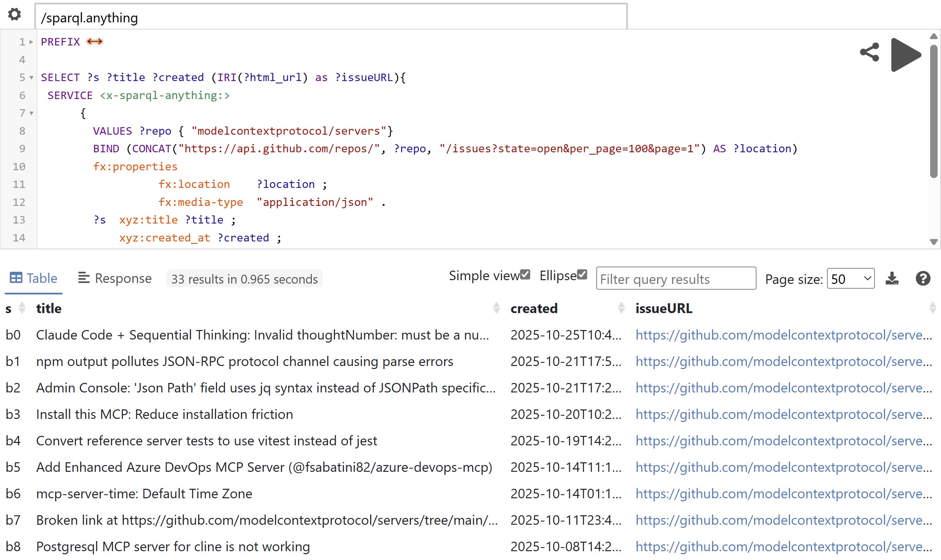
Task: Expand the folded PREFIX arrow marker
Action: click(94, 41)
